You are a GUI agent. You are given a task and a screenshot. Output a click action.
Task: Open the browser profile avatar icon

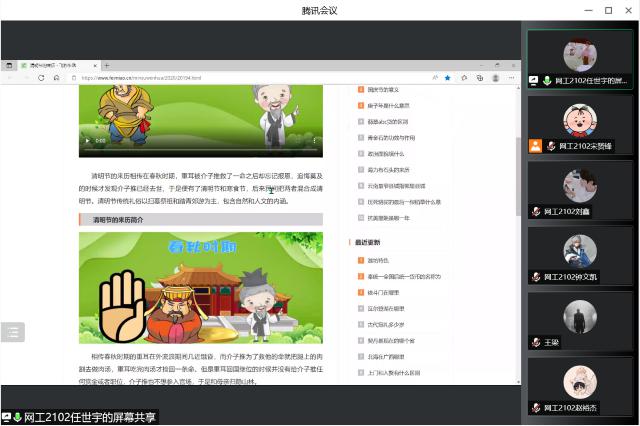coord(496,78)
